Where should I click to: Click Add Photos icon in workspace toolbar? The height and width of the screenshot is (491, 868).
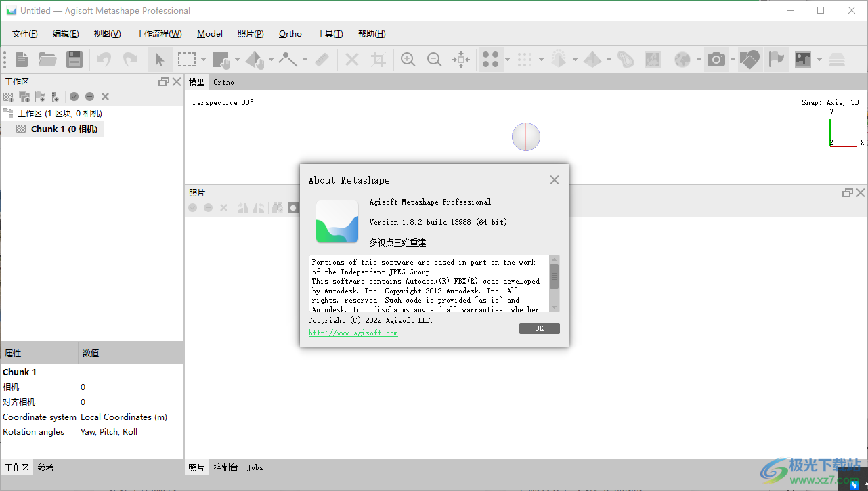(x=24, y=97)
